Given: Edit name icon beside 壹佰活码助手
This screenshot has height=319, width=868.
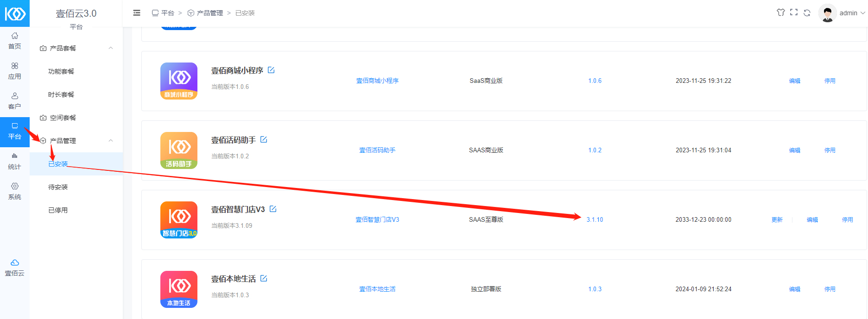Looking at the screenshot, I should click(264, 139).
